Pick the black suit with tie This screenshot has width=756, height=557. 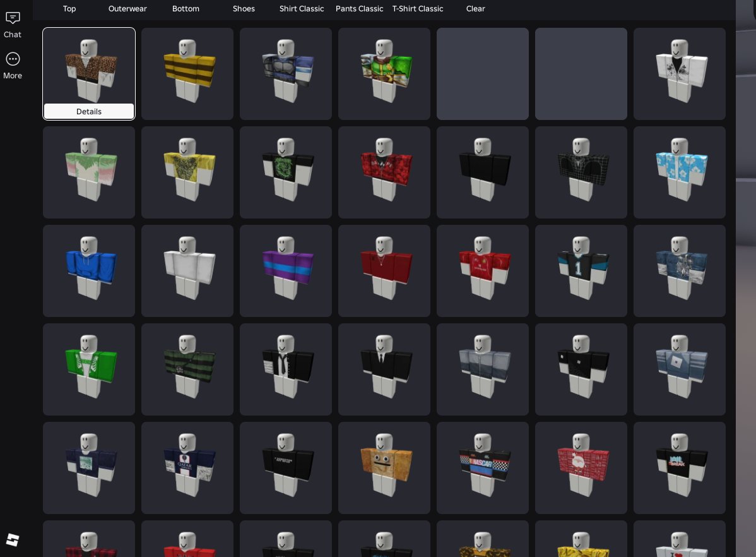point(384,369)
